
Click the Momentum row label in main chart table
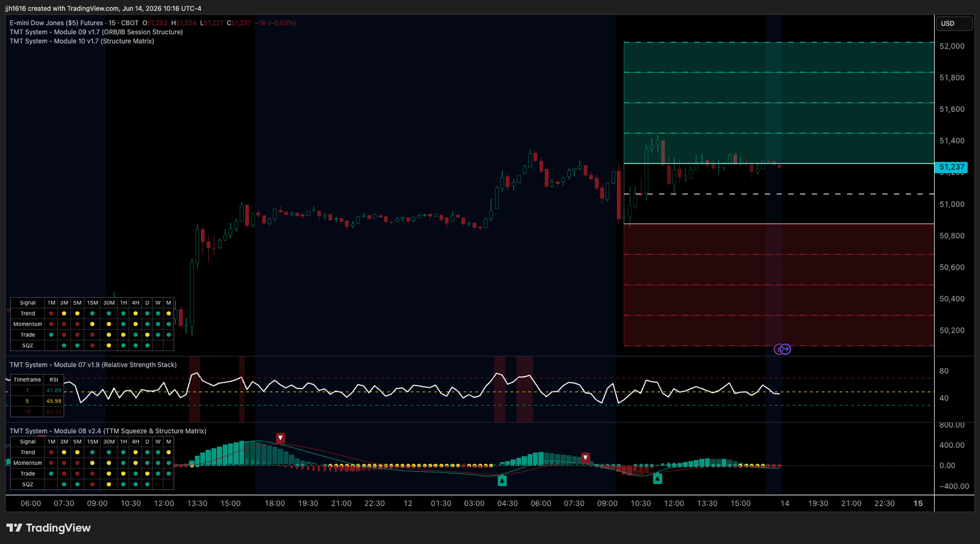pyautogui.click(x=28, y=324)
